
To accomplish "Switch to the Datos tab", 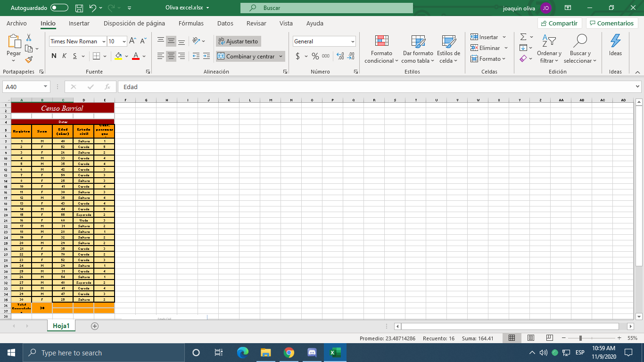I will pyautogui.click(x=225, y=23).
